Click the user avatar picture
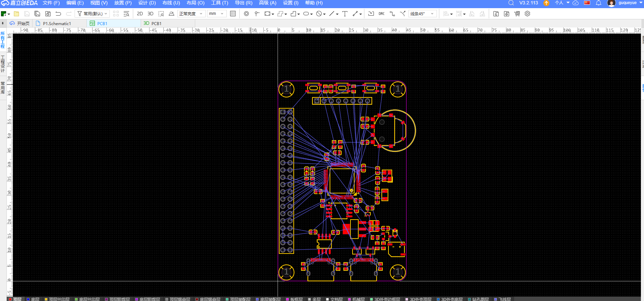This screenshot has width=644, height=301. pyautogui.click(x=611, y=3)
